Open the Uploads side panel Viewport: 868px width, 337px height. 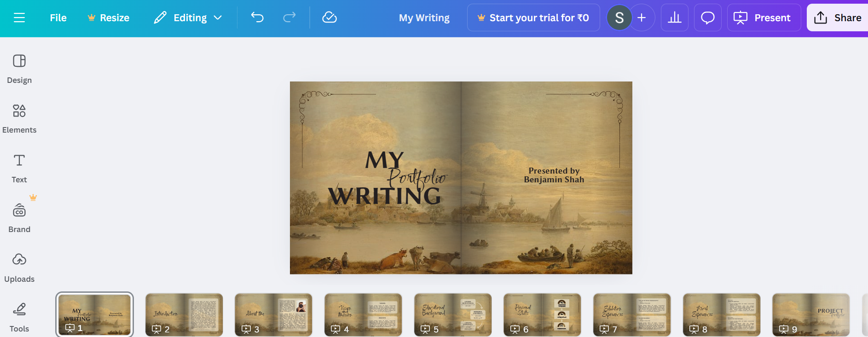(19, 268)
